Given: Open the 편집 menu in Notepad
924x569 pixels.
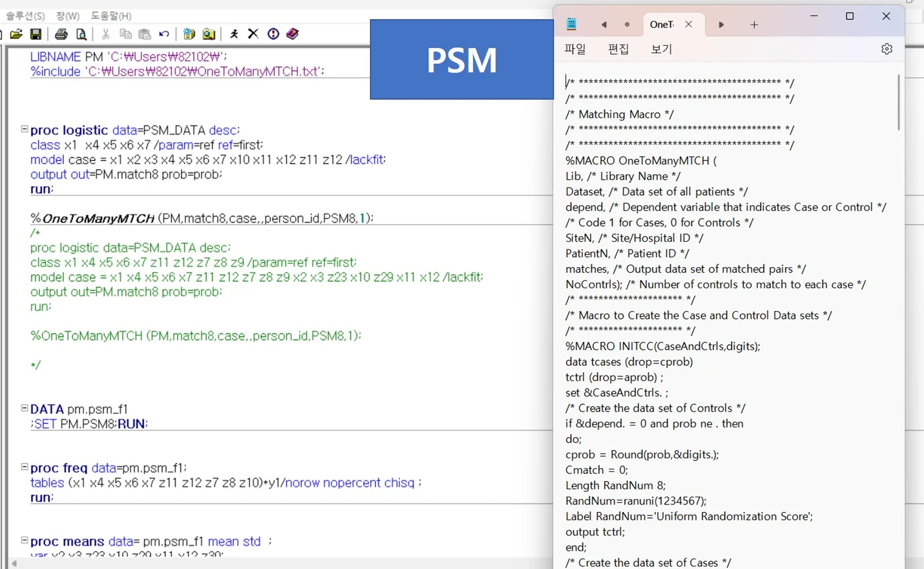Looking at the screenshot, I should tap(618, 49).
